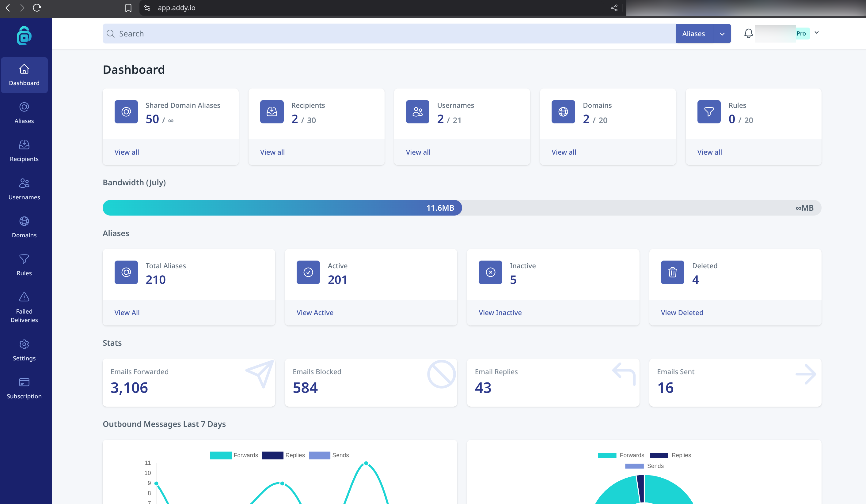
Task: Click the 3,106 emails forwarded value
Action: pos(129,388)
